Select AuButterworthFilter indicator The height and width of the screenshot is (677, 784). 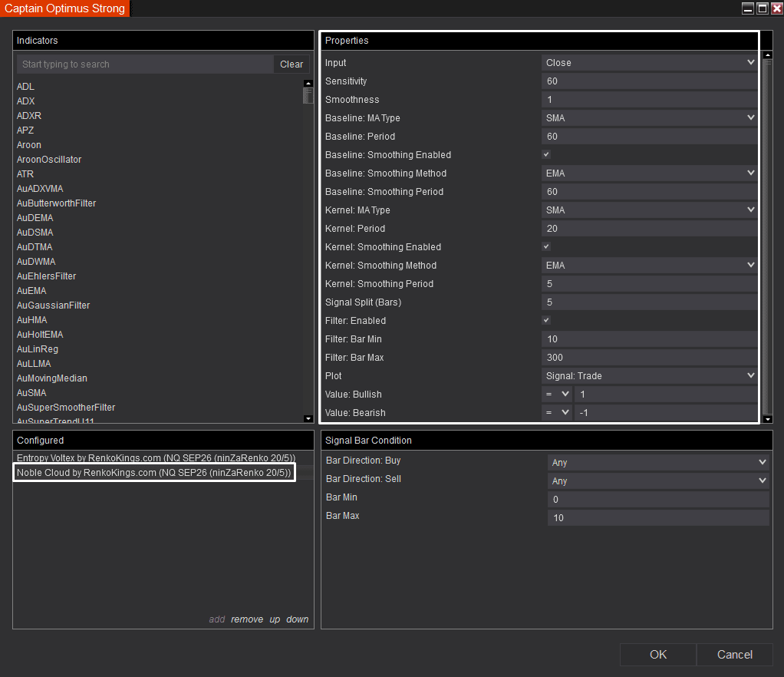(x=57, y=203)
